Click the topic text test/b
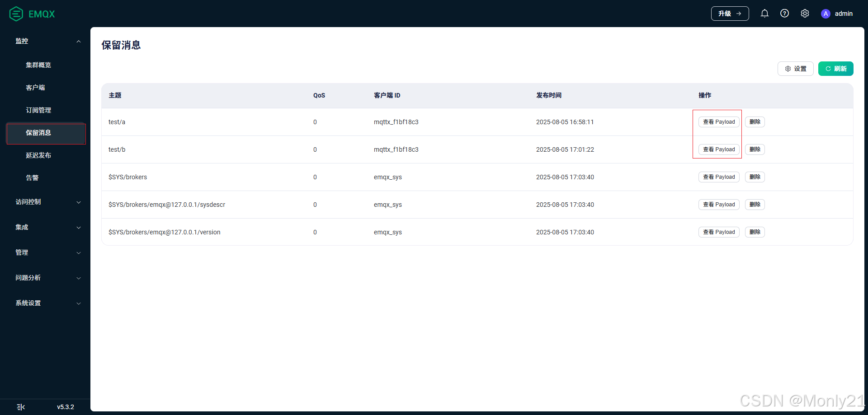This screenshot has height=415, width=868. coord(117,149)
